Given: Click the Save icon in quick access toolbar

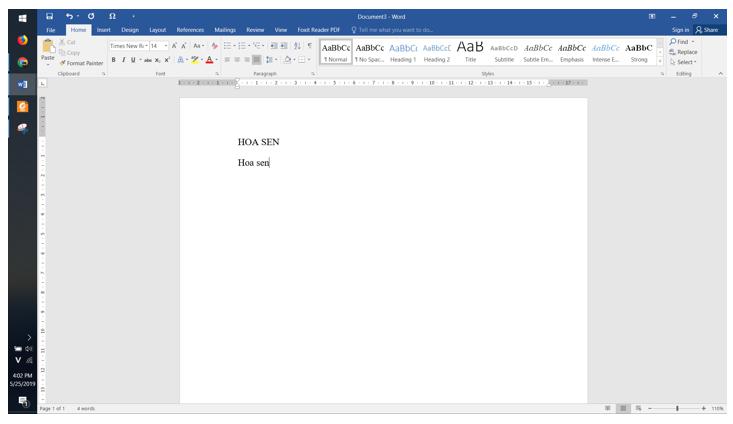Looking at the screenshot, I should coord(50,16).
